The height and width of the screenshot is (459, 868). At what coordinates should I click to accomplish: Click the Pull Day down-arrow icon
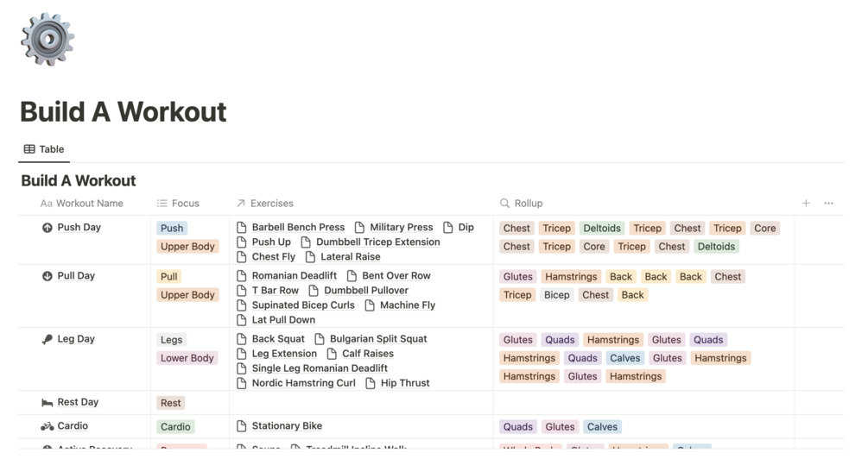pyautogui.click(x=47, y=276)
